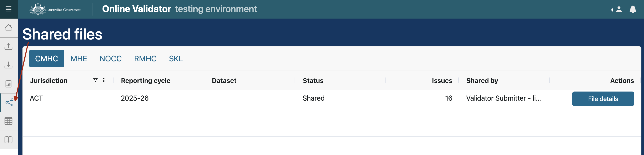Open the hamburger navigation menu

pos(8,9)
